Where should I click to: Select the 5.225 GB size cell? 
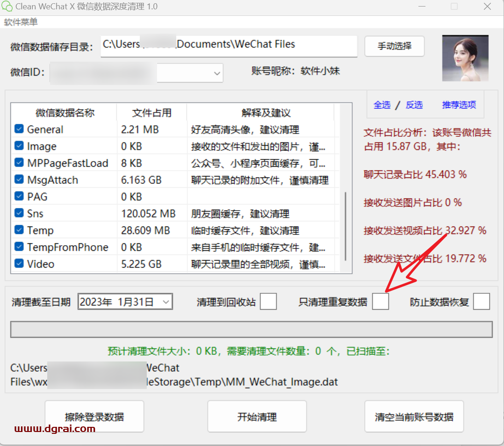(x=141, y=264)
